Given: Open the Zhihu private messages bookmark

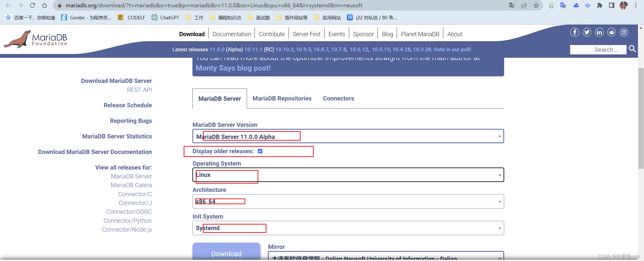Looking at the screenshot, I should click(372, 18).
